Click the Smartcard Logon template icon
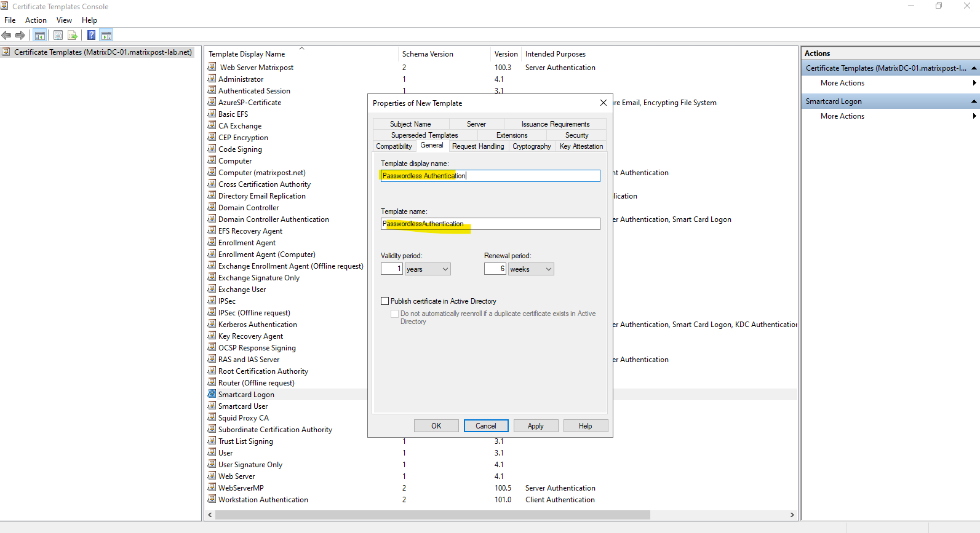 212,394
